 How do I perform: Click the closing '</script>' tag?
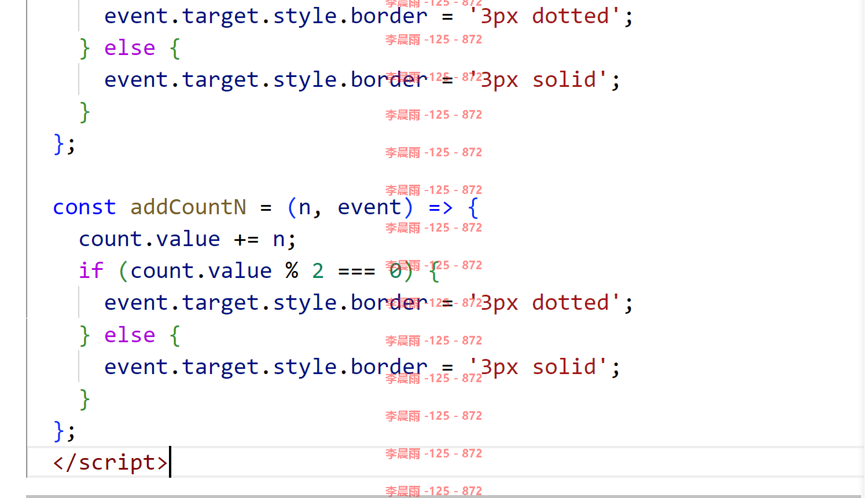(x=110, y=462)
